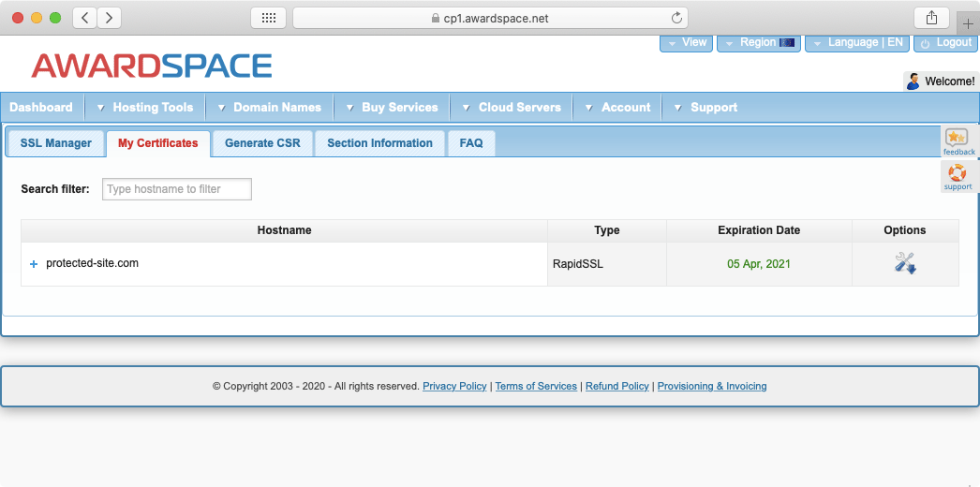The image size is (980, 487).
Task: Open the Hosting Tools dropdown menu
Action: pos(144,108)
